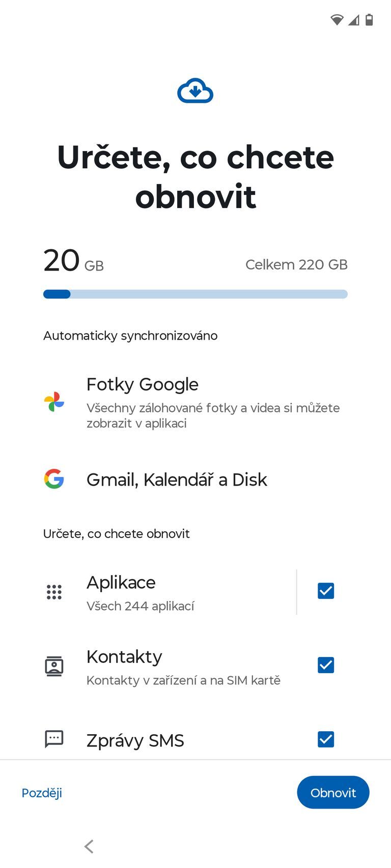Select the Kontakty contact card icon
Image resolution: width=391 pixels, height=868 pixels.
pyautogui.click(x=54, y=665)
